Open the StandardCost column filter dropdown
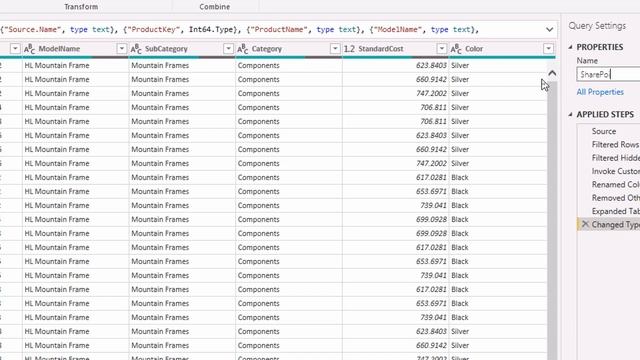The image size is (640, 360). click(x=442, y=49)
